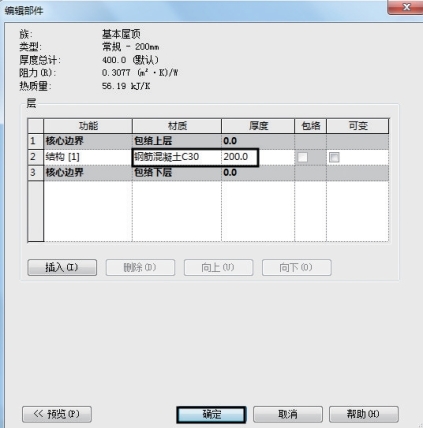
Task: Click the 删除(D) button
Action: 140,267
